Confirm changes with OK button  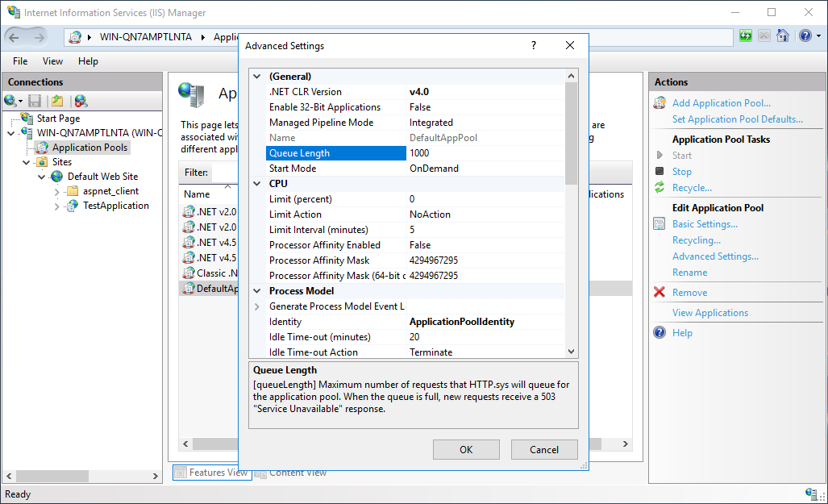465,449
